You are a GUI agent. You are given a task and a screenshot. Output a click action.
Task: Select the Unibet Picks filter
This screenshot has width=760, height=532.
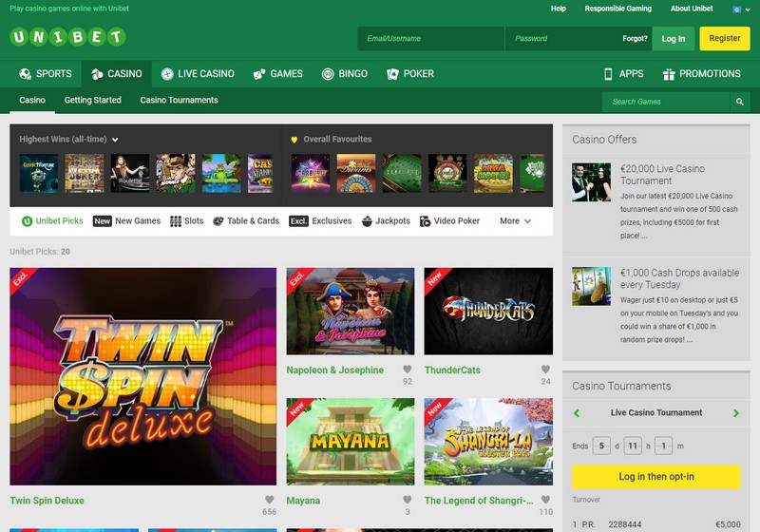(x=52, y=221)
